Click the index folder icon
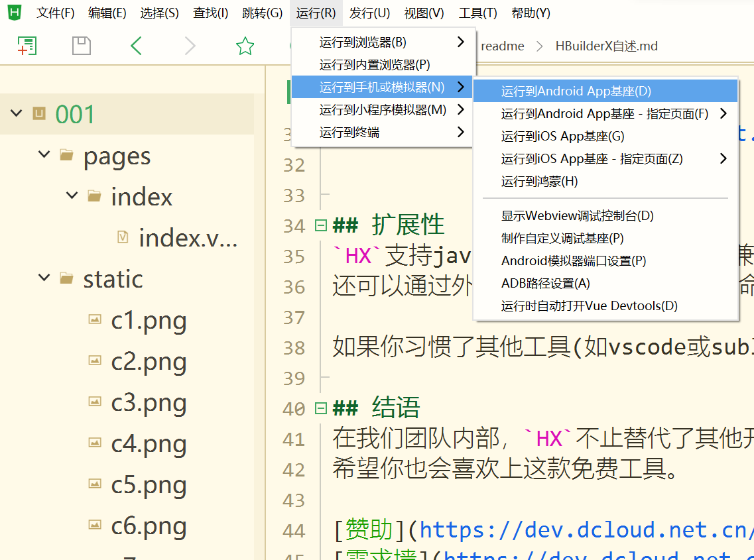Viewport: 754px width, 560px height. click(94, 196)
